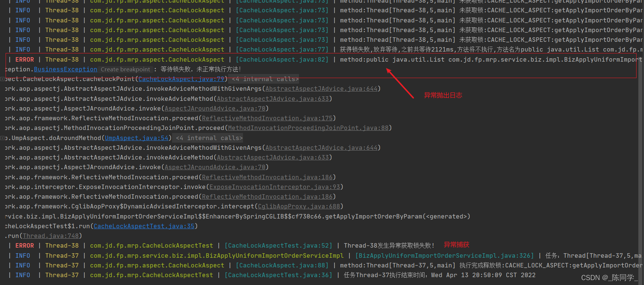This screenshot has width=644, height=285.
Task: Expand the internal calls after CacheLockAspect.java:79
Action: coord(265,79)
